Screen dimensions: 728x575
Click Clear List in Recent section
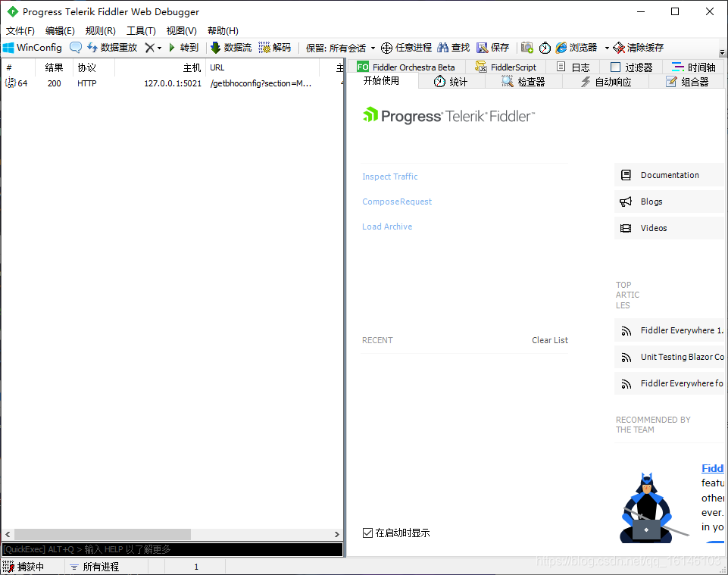(550, 340)
